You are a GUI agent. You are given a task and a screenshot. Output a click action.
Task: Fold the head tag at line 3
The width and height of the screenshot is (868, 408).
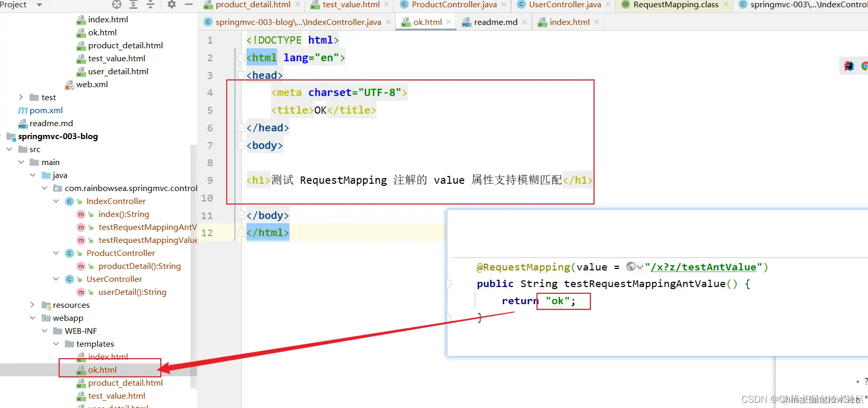point(241,75)
